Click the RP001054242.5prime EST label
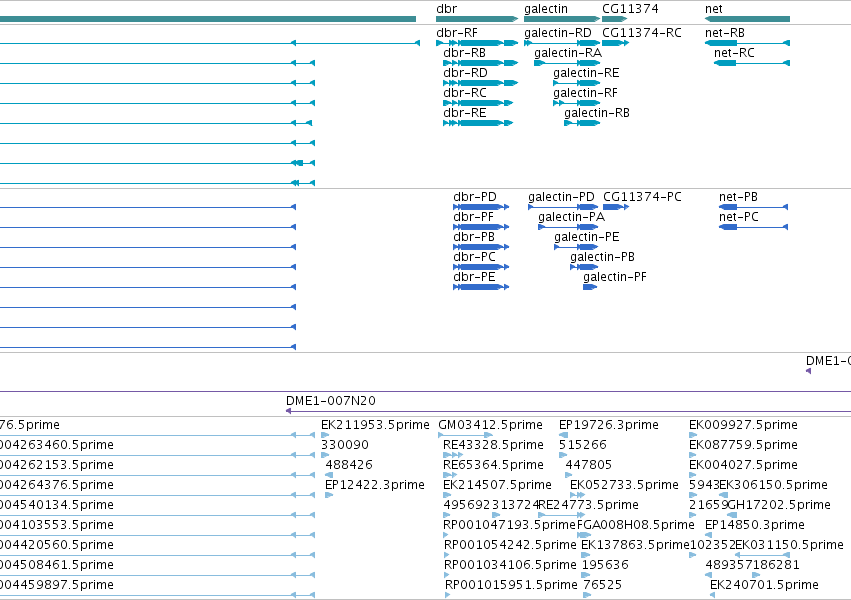851x600 pixels. coord(510,545)
